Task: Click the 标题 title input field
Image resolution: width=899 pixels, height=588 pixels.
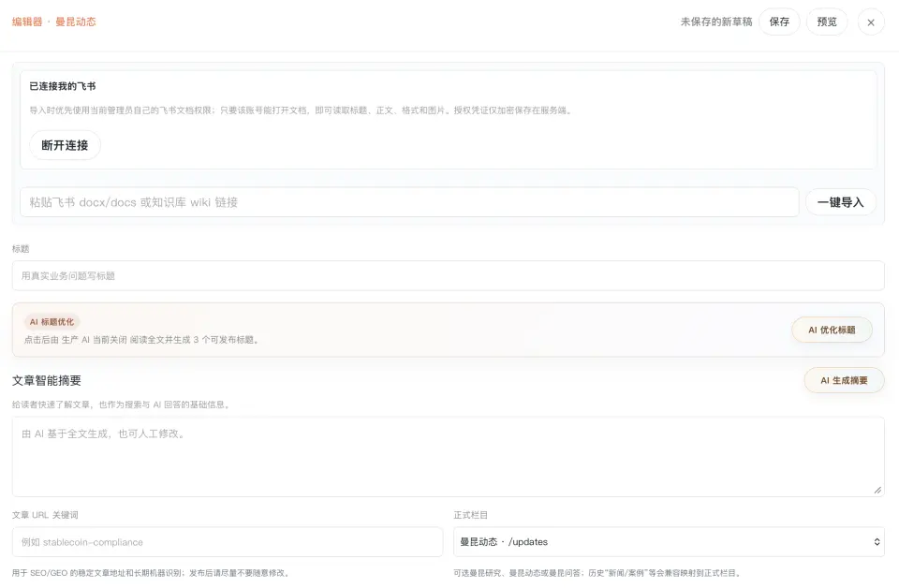Action: 448,275
